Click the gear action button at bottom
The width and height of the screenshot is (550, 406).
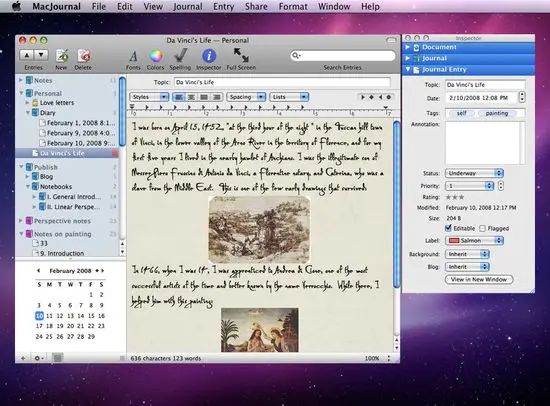click(x=38, y=358)
